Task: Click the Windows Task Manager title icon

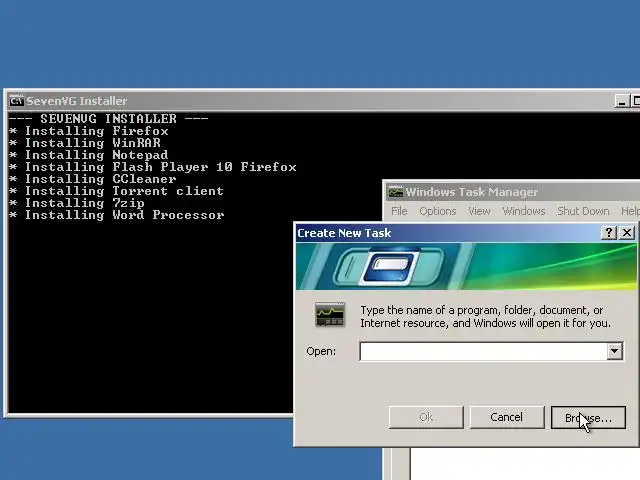Action: tap(395, 191)
